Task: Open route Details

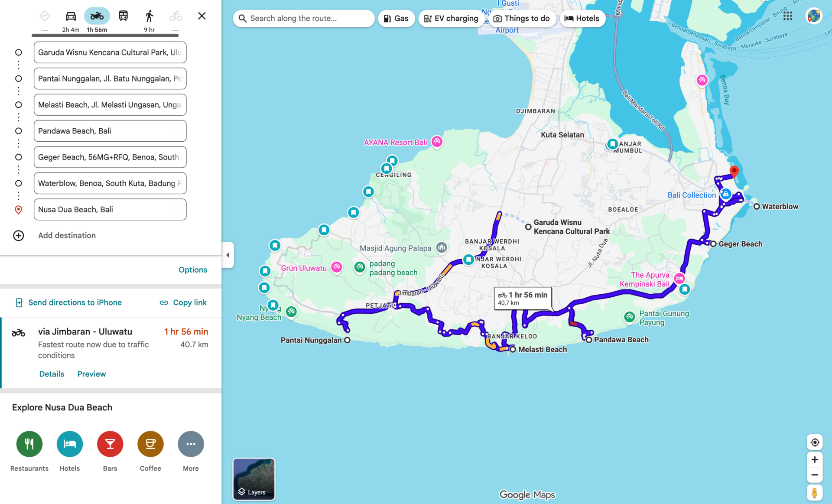Action: tap(52, 374)
